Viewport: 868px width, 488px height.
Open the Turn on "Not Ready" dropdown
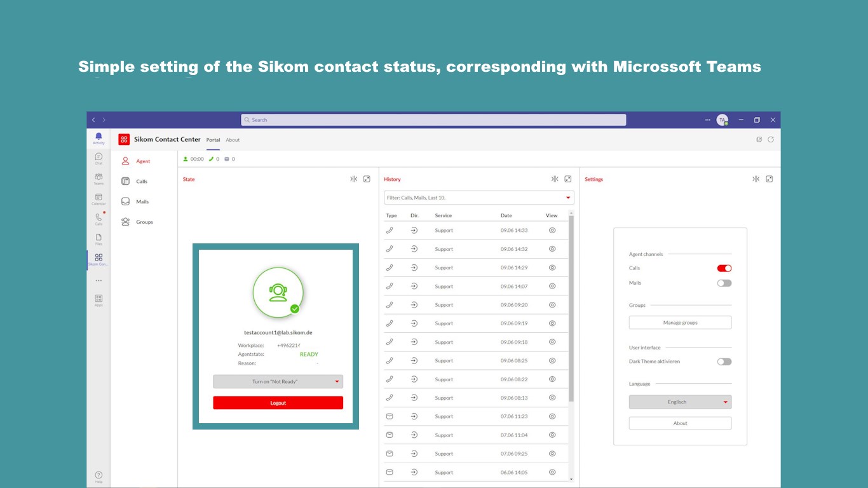click(278, 381)
